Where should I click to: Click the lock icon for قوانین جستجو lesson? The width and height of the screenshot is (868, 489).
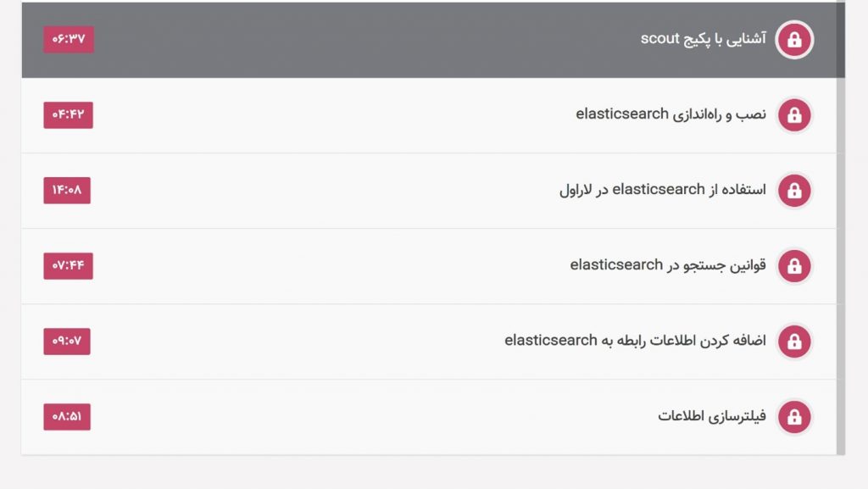(x=794, y=266)
